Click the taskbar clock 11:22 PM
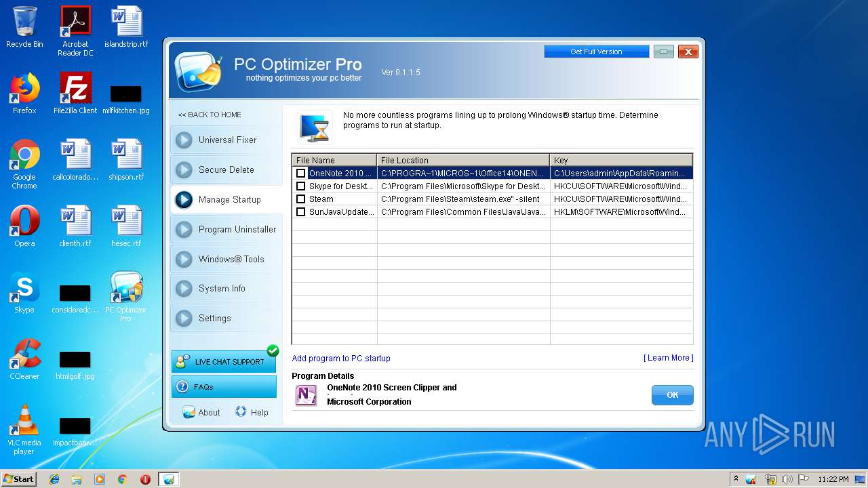The image size is (868, 488). point(833,479)
